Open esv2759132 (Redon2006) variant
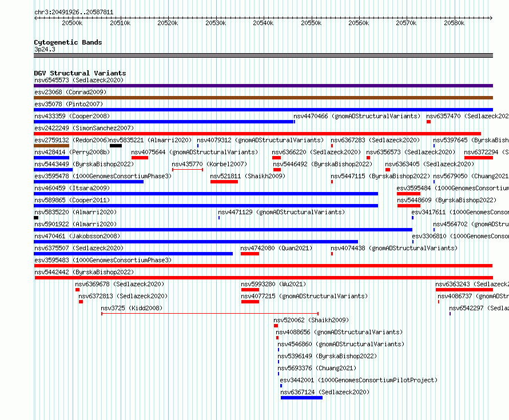Image resolution: width=509 pixels, height=420 pixels. [x=72, y=140]
